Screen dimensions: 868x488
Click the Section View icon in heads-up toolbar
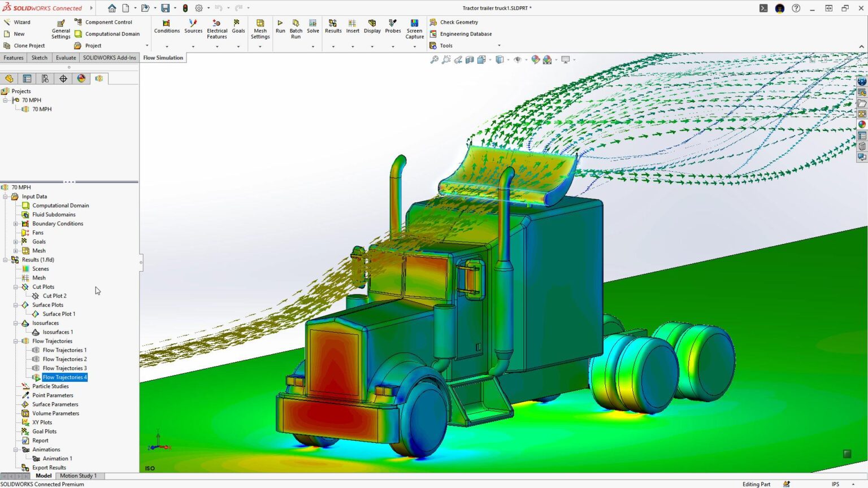click(470, 59)
